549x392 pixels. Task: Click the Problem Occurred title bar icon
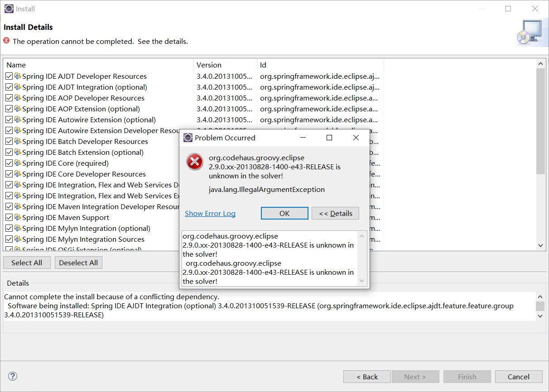[188, 138]
